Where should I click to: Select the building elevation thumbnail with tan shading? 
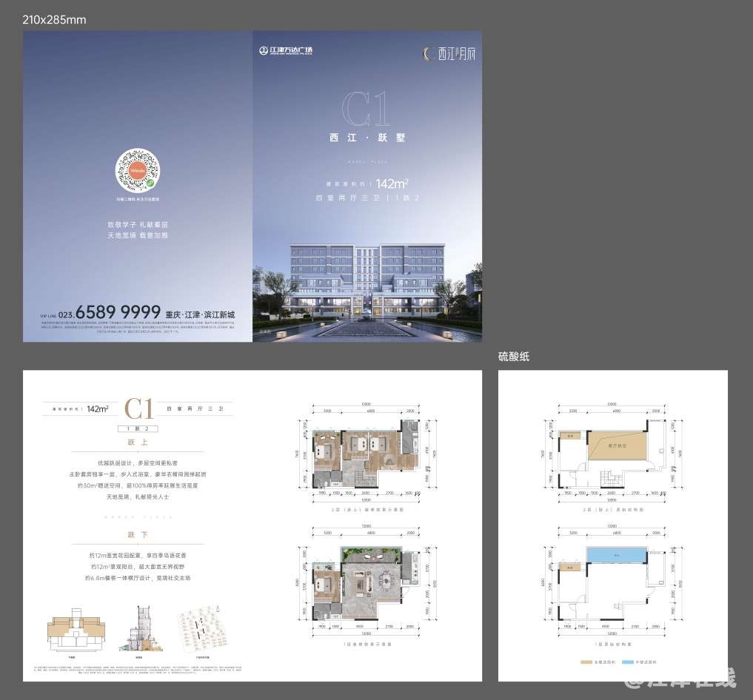[76, 629]
